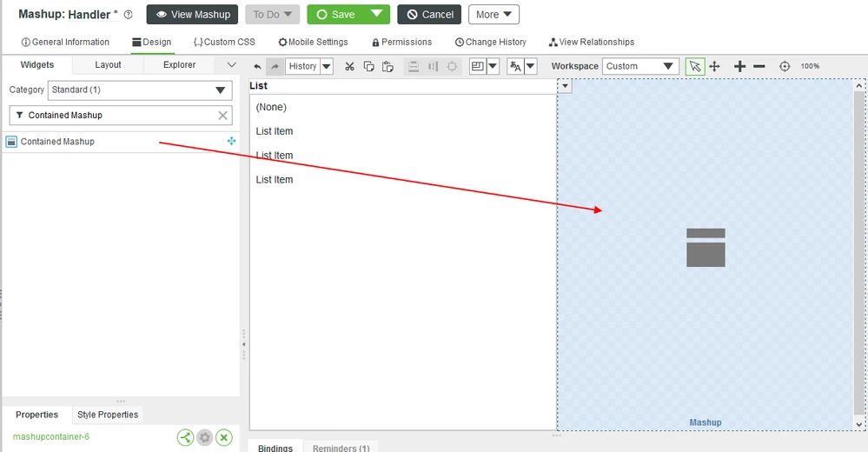The height and width of the screenshot is (452, 868).
Task: Open the localization dropdown arrow
Action: [x=530, y=66]
